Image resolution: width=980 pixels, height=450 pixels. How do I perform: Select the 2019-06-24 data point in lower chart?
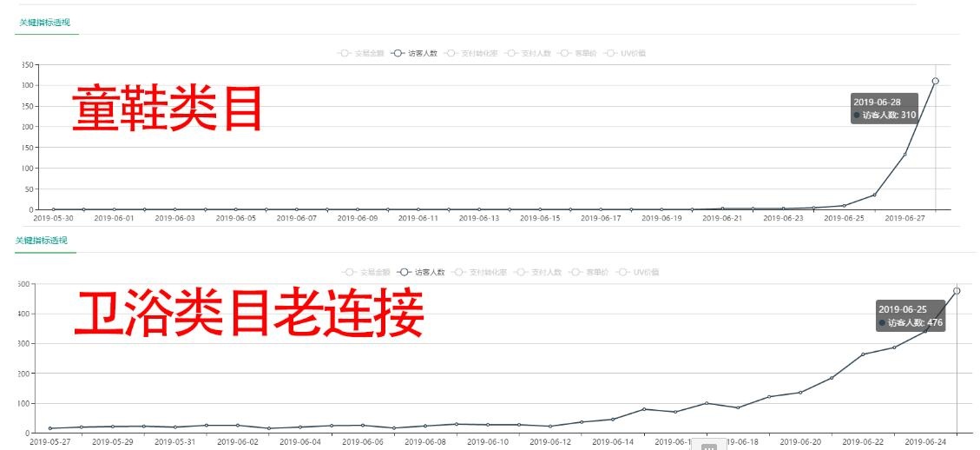[x=925, y=331]
